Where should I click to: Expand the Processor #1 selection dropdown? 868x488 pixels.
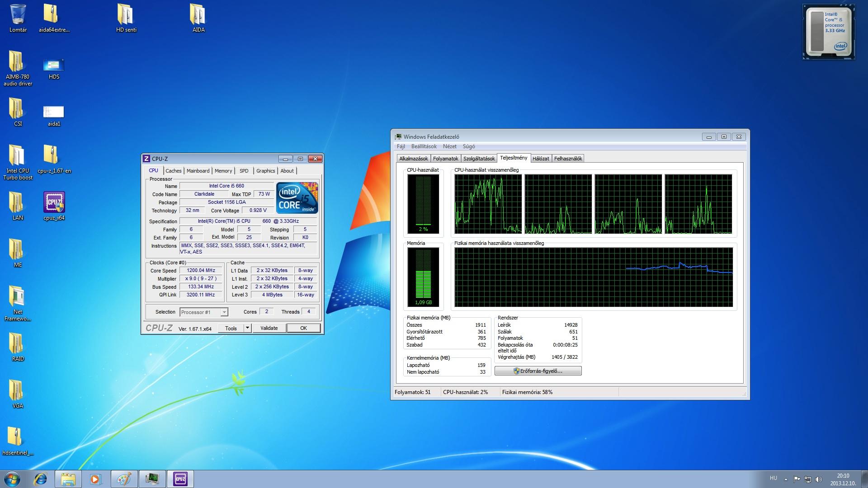(224, 312)
